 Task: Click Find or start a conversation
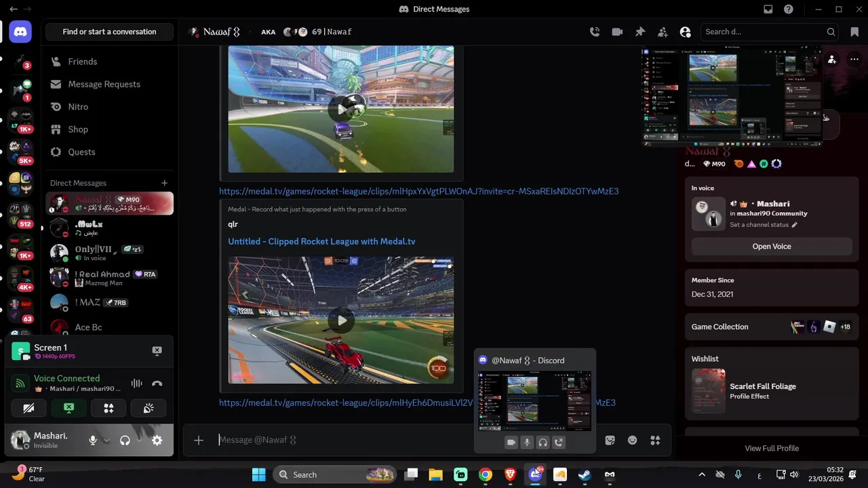click(x=109, y=32)
